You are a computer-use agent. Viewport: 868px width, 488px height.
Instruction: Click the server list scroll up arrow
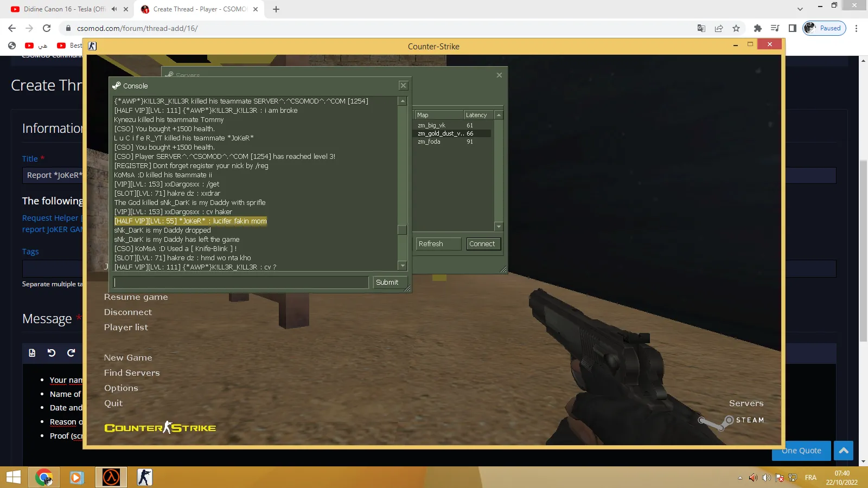click(x=499, y=115)
